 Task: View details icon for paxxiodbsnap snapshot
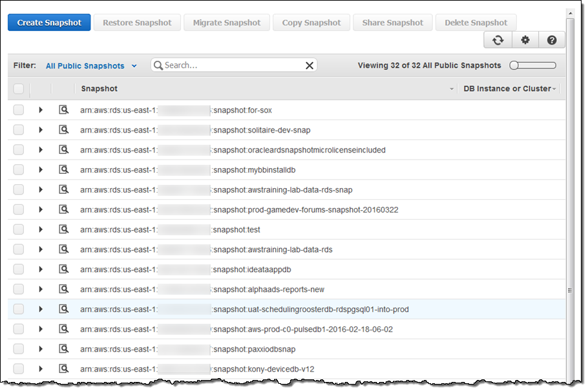tap(63, 349)
